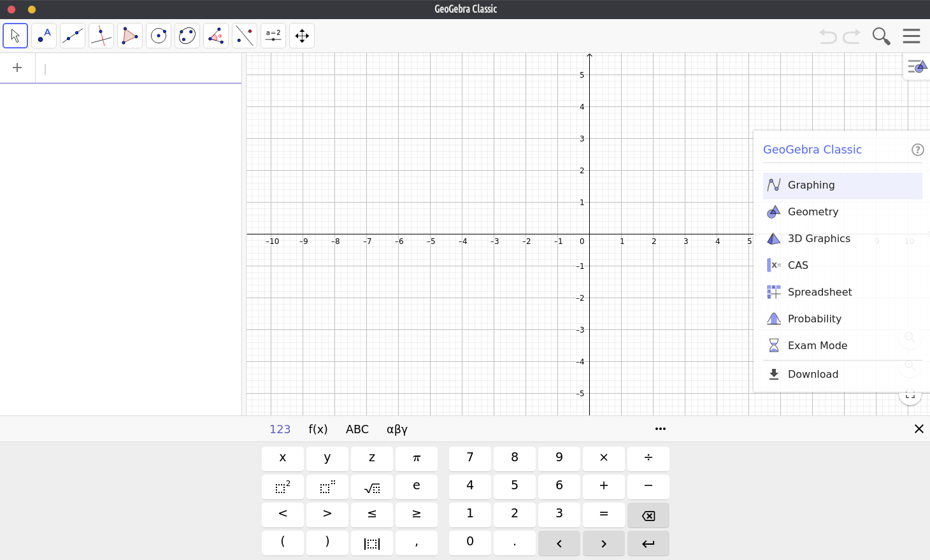930x560 pixels.
Task: Expand the plus add-item menu
Action: tap(17, 68)
